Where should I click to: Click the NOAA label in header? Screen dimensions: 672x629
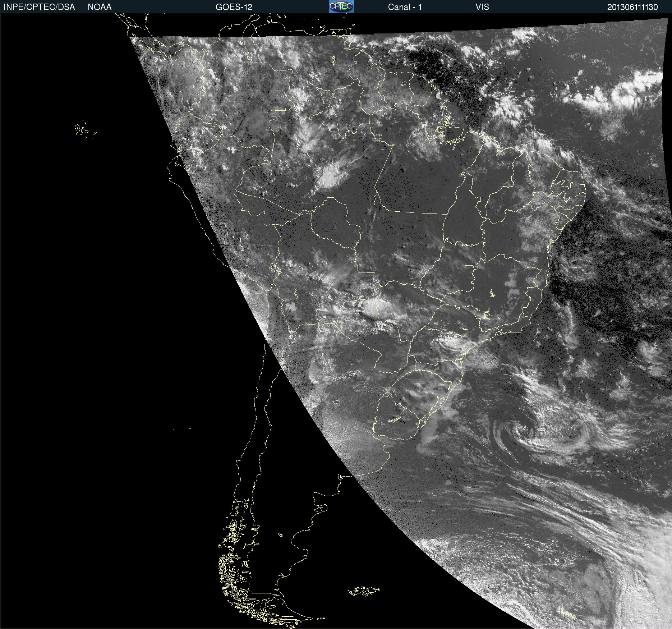[100, 7]
